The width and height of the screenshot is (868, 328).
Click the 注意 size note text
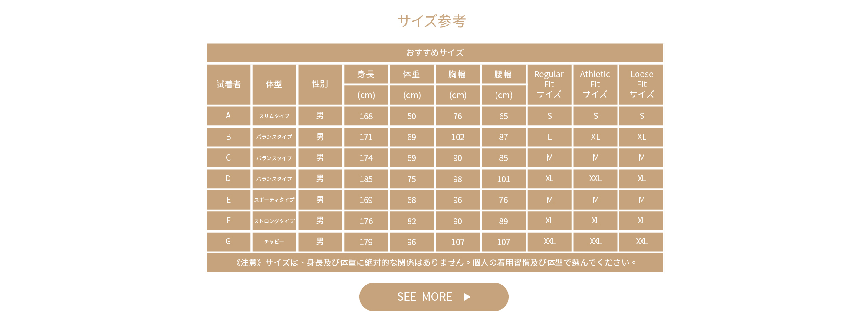pos(434,262)
